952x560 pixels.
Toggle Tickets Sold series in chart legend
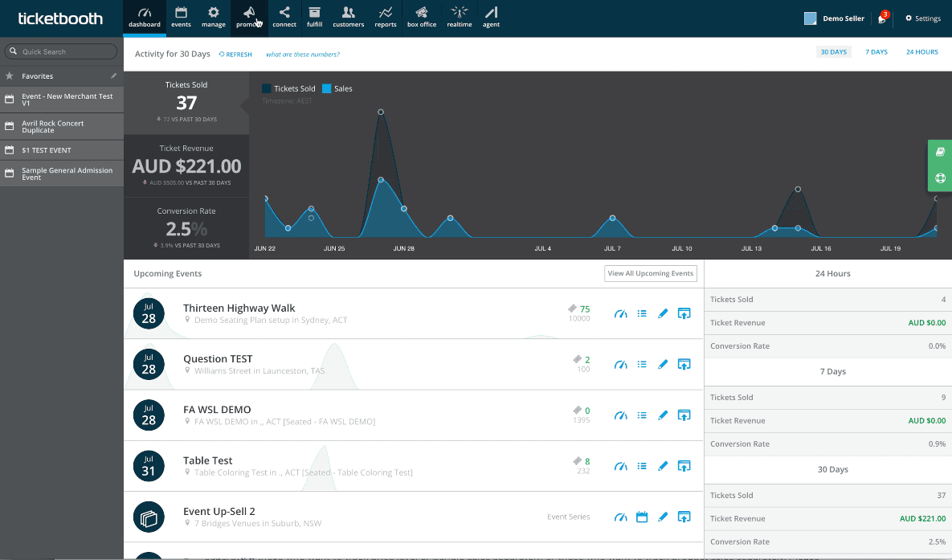click(x=288, y=88)
